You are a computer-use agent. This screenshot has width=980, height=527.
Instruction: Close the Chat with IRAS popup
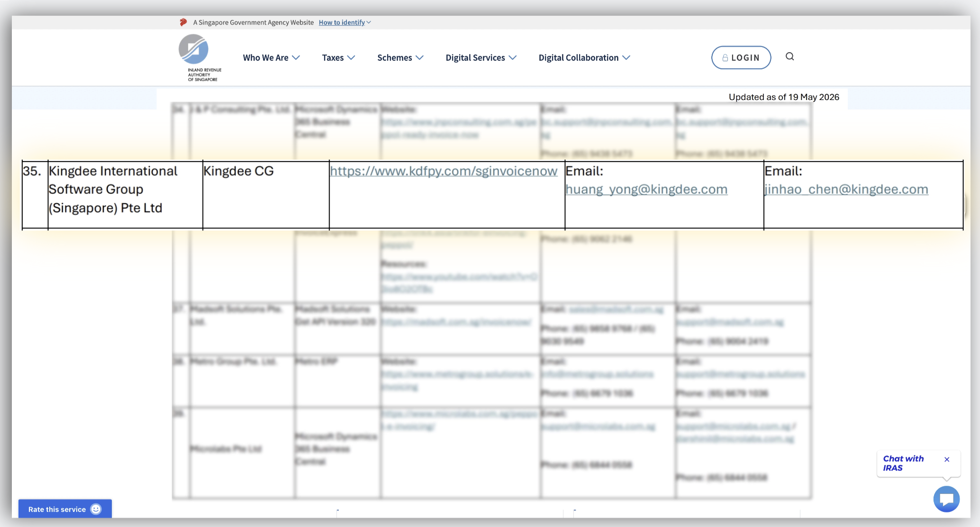[x=947, y=459]
